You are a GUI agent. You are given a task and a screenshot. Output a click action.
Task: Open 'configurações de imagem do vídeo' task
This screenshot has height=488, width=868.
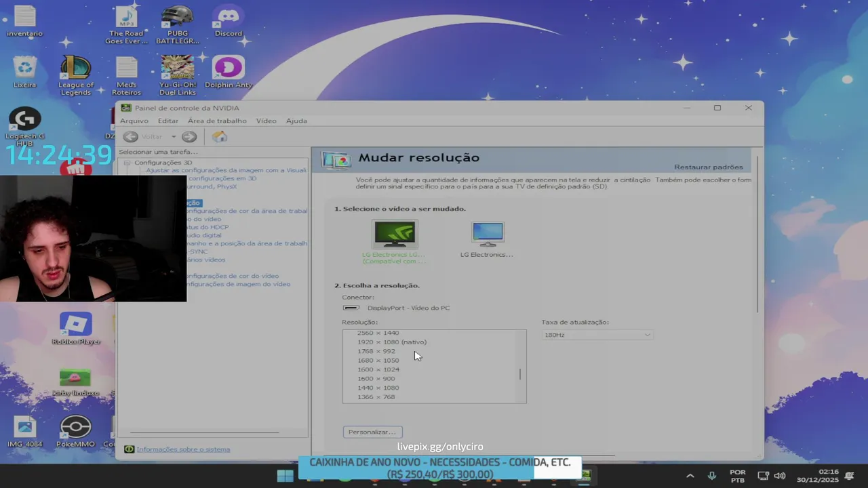(239, 284)
